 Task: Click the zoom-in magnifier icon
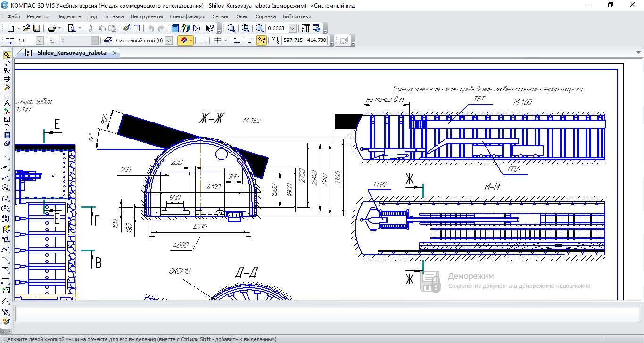(x=259, y=28)
